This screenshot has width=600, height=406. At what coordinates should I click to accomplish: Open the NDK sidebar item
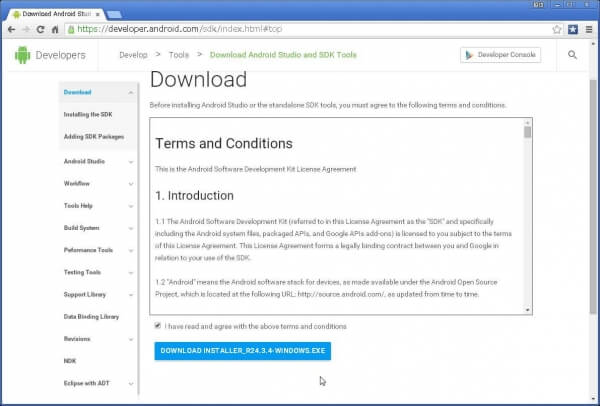[x=70, y=361]
